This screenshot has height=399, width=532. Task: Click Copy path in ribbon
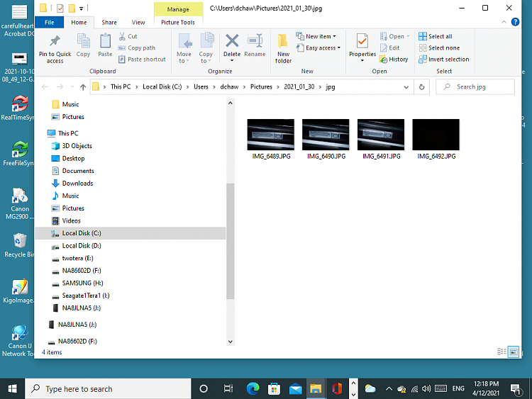[137, 47]
